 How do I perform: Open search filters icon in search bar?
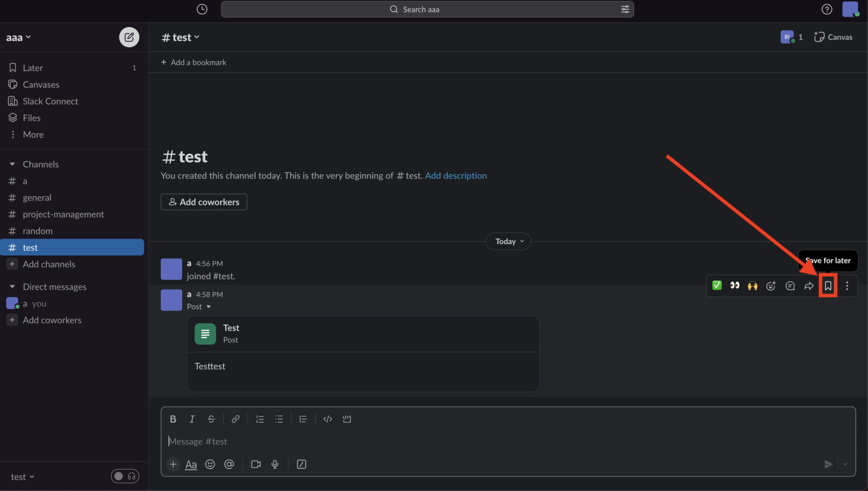click(625, 9)
